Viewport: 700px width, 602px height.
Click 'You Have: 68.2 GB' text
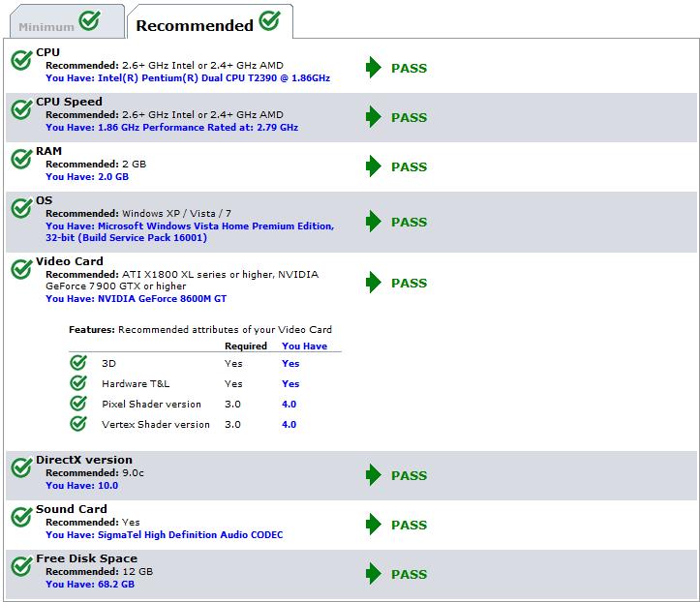pos(90,585)
